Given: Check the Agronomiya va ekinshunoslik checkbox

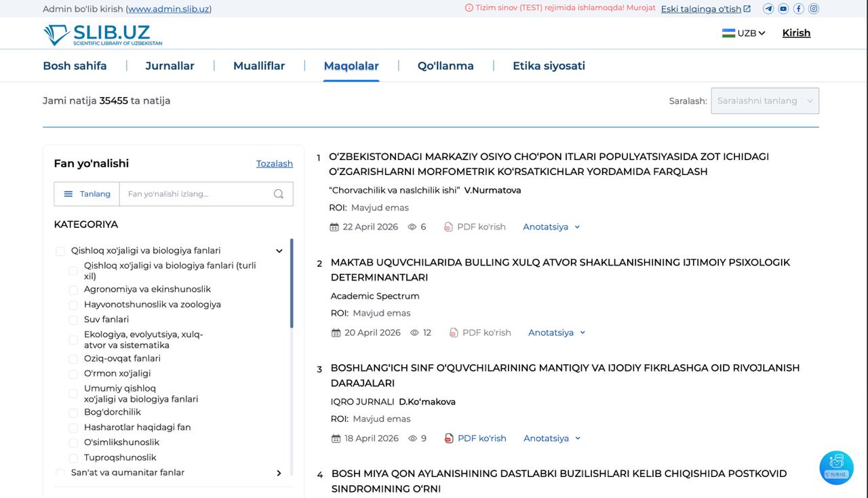Looking at the screenshot, I should (x=73, y=289).
